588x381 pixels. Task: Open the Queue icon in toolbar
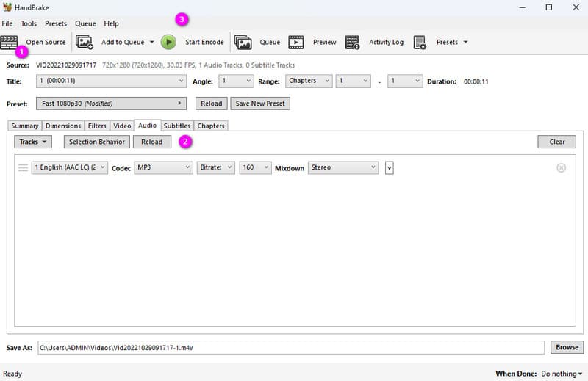click(x=243, y=42)
